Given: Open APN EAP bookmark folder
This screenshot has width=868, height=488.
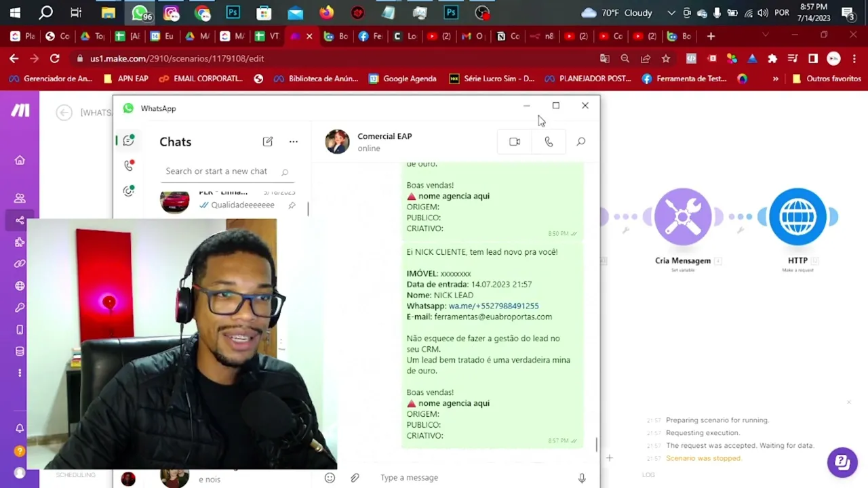Looking at the screenshot, I should [x=126, y=79].
